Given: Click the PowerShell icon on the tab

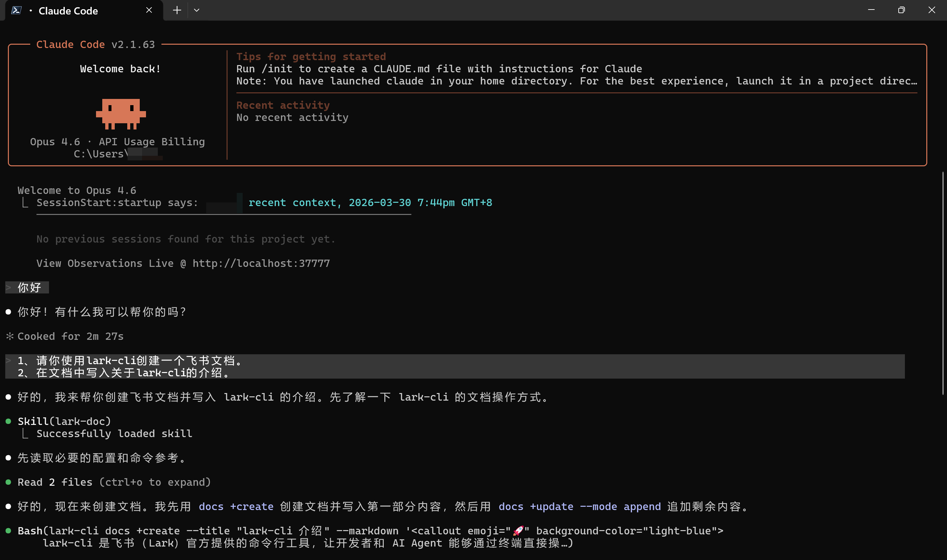Looking at the screenshot, I should pos(16,10).
